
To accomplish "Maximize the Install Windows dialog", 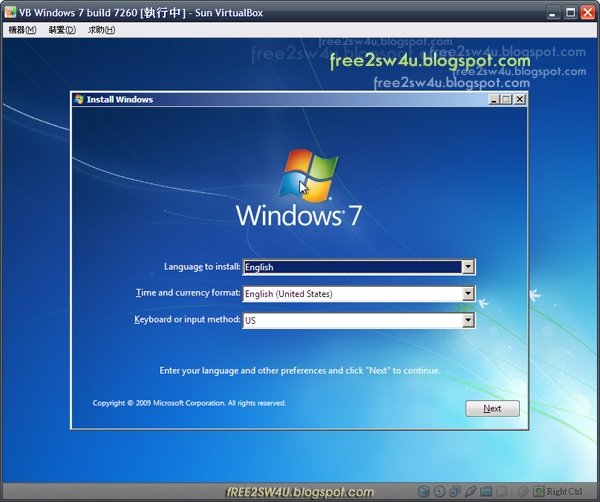I will coord(506,99).
